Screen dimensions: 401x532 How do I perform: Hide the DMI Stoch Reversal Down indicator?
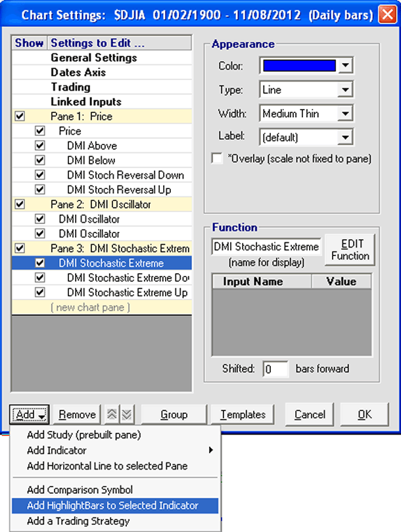click(x=40, y=175)
